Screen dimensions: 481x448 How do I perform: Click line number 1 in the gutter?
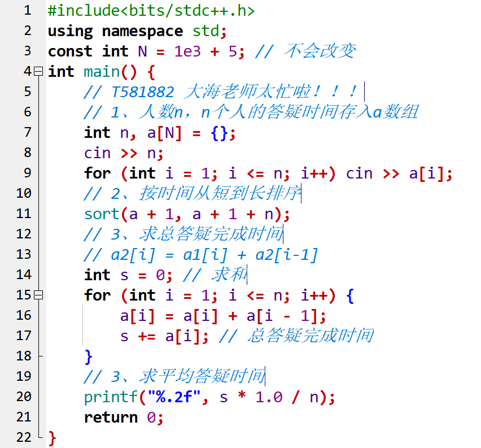27,10
